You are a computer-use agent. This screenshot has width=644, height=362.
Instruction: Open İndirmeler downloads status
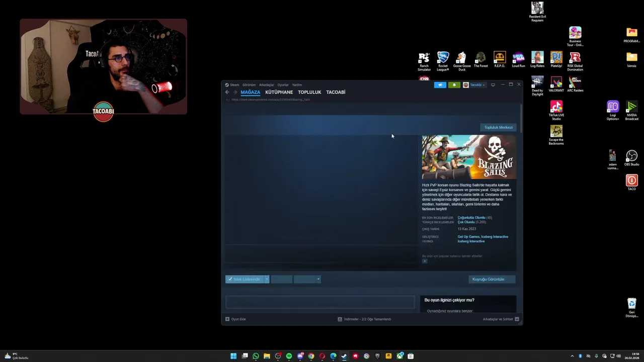[364, 319]
